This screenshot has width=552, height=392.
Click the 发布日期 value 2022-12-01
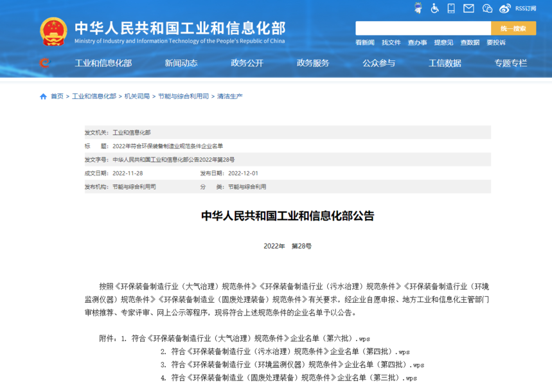pyautogui.click(x=243, y=174)
